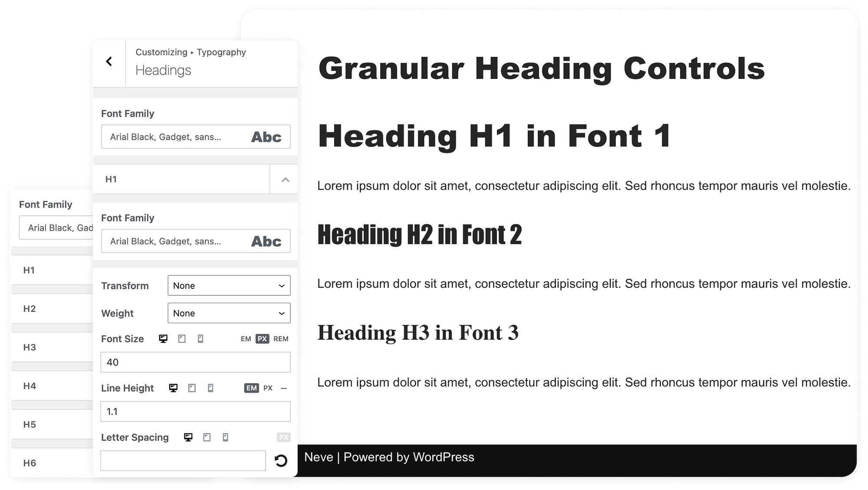Open the Weight dropdown menu

click(x=229, y=313)
